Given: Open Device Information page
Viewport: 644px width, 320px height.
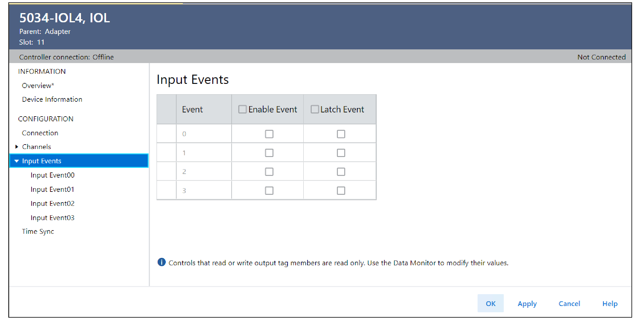Looking at the screenshot, I should (52, 99).
